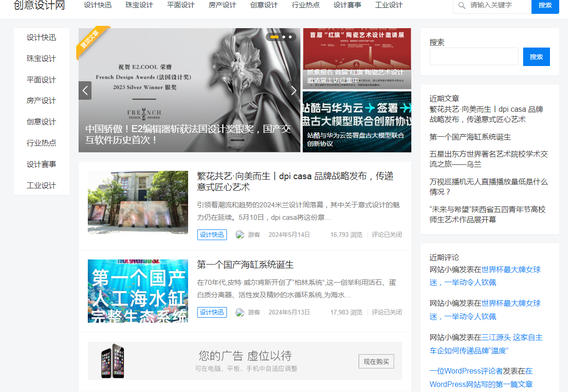Click 17,983 浏览 view count
This screenshot has width=568, height=392.
346,312
